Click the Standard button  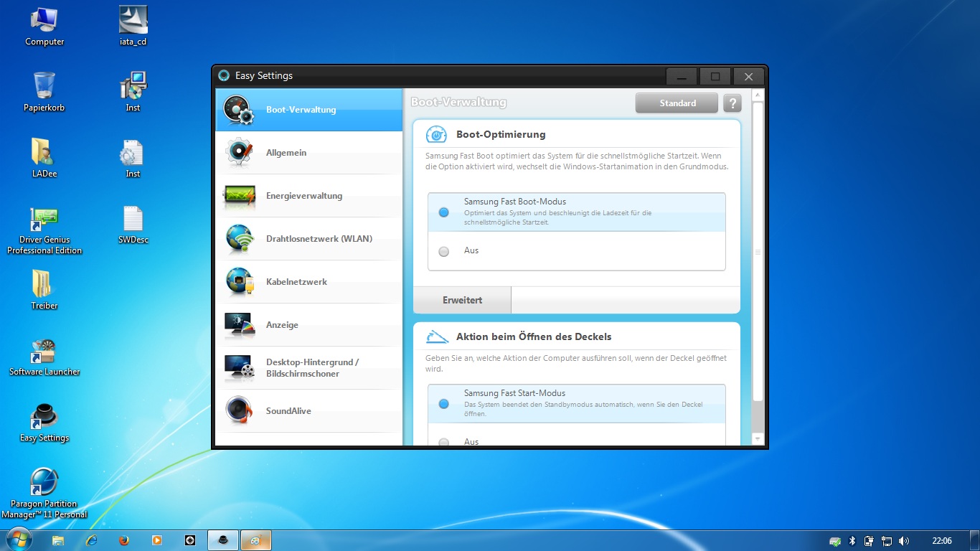(x=677, y=103)
